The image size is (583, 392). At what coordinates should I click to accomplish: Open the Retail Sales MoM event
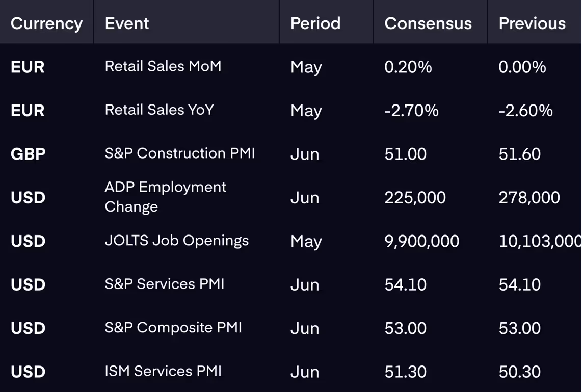pos(163,66)
